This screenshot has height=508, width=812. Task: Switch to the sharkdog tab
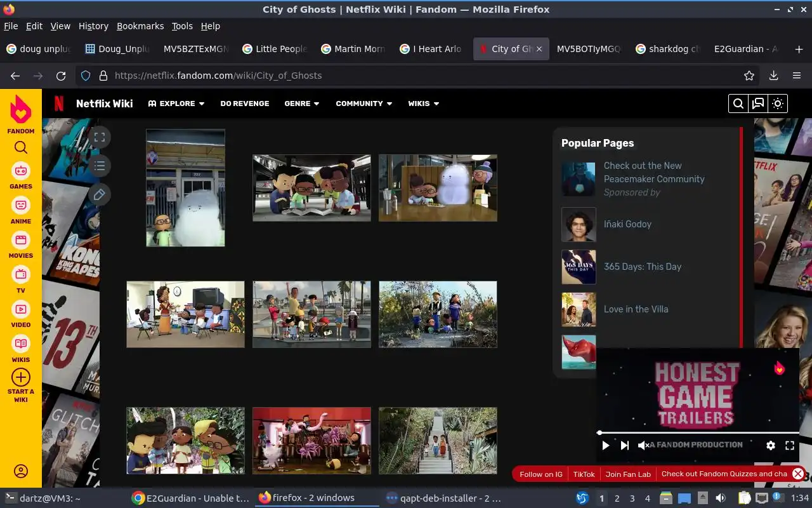tap(669, 49)
